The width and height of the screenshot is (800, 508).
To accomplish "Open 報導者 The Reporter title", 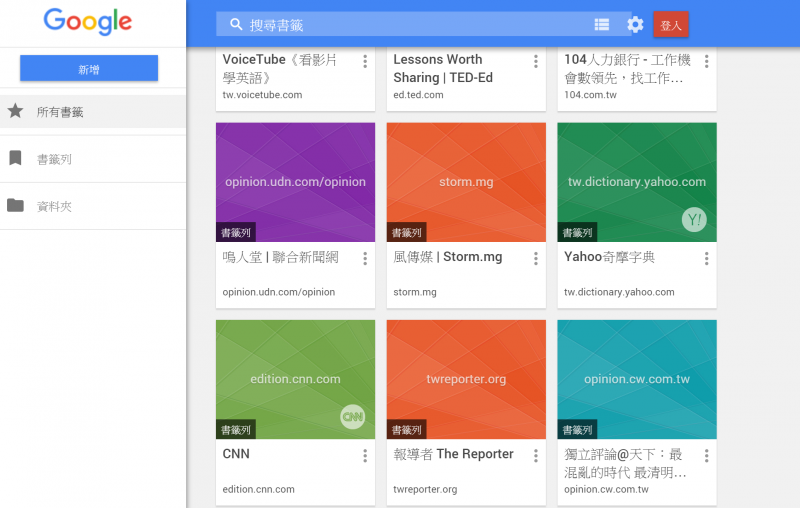I will coord(453,454).
